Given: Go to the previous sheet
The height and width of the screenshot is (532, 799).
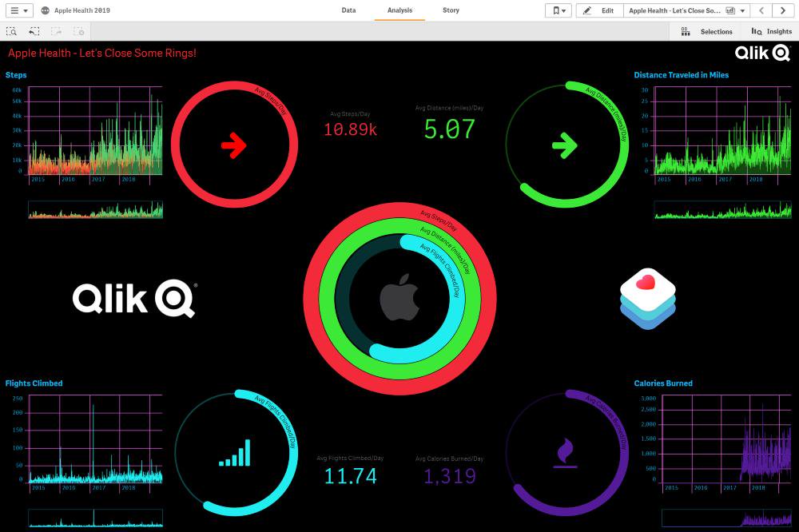Looking at the screenshot, I should [x=761, y=10].
